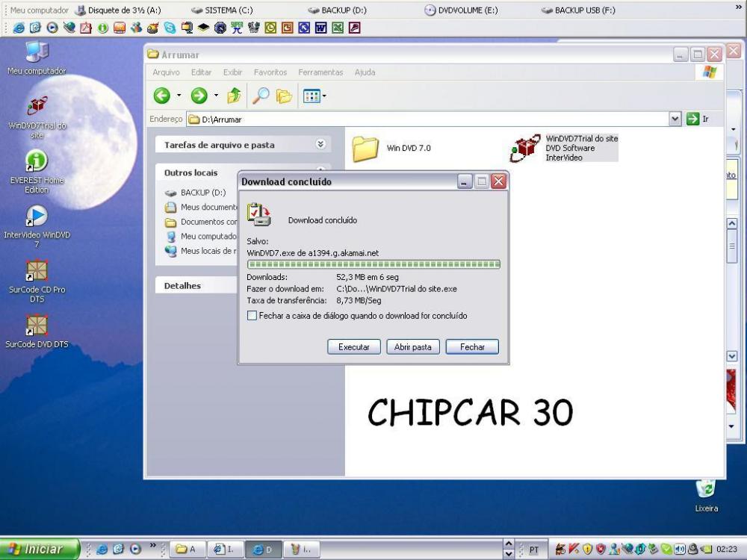
Task: Click the Executar button
Action: [354, 347]
